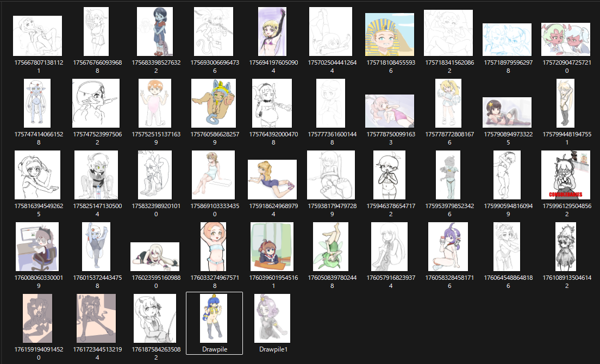Click the thumbnail of file 1758251471305004

click(96, 175)
